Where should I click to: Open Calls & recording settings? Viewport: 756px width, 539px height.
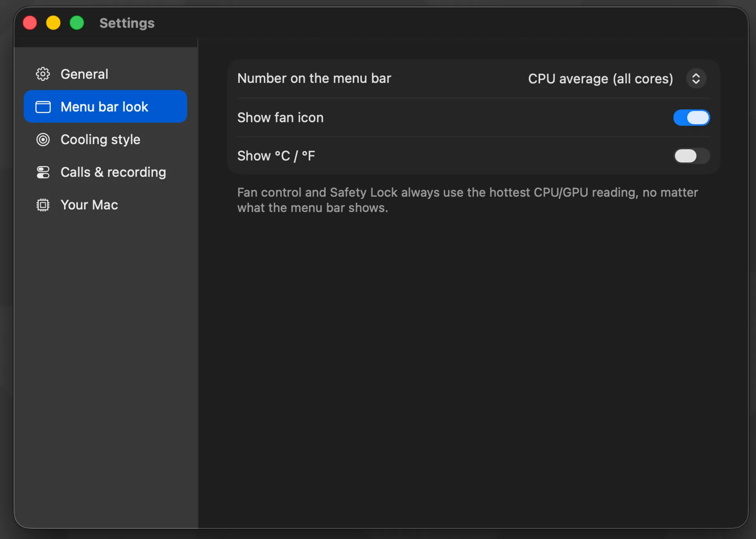[106, 172]
